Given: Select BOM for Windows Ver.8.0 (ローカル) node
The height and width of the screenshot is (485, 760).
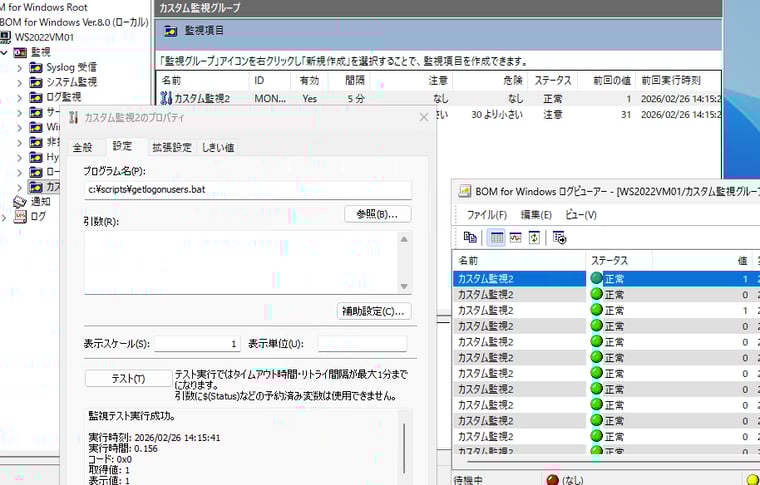Looking at the screenshot, I should 74,22.
